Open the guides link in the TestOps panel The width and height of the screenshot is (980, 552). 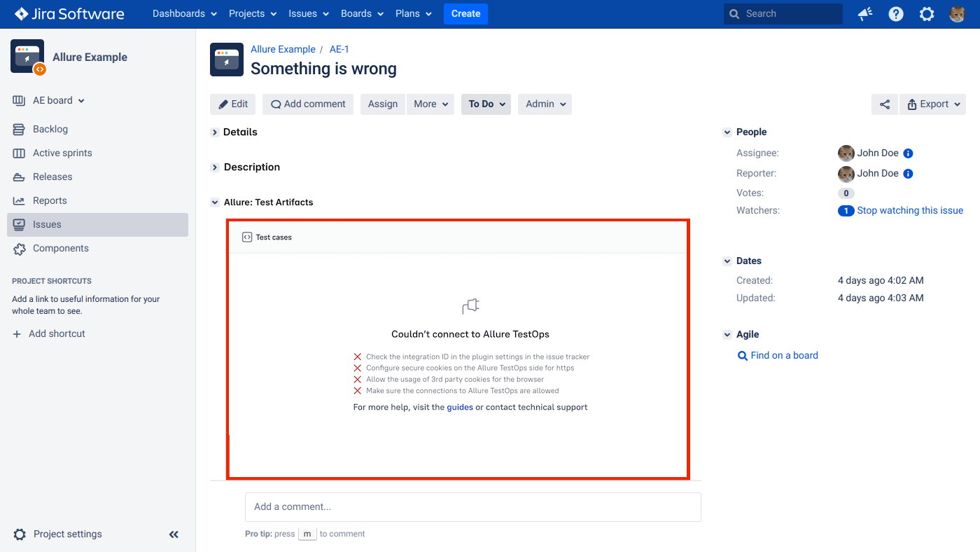click(460, 406)
